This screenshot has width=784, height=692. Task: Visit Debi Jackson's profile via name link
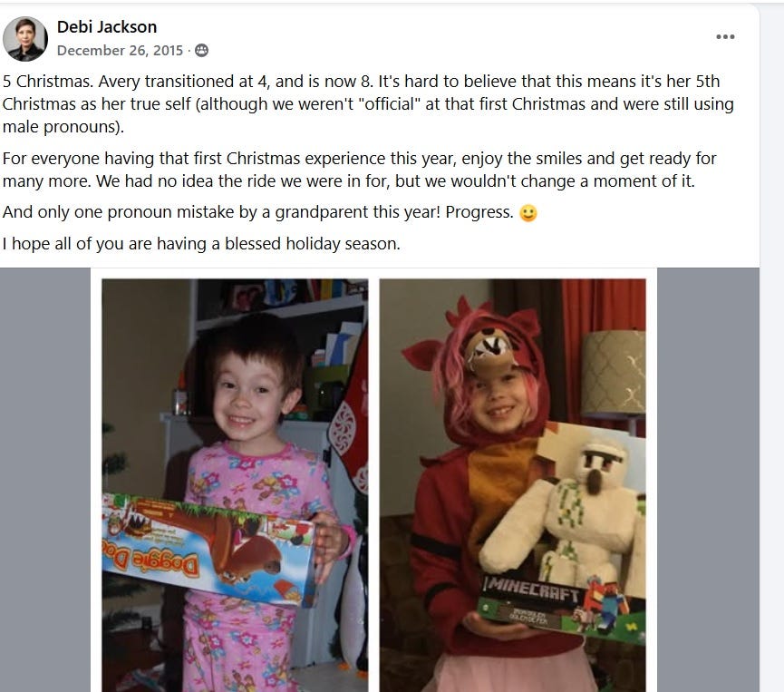[107, 26]
